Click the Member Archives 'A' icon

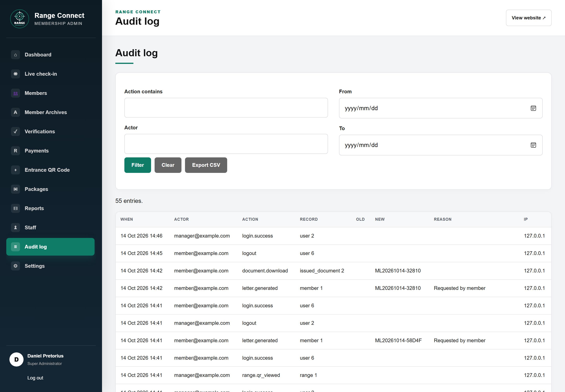pos(15,112)
